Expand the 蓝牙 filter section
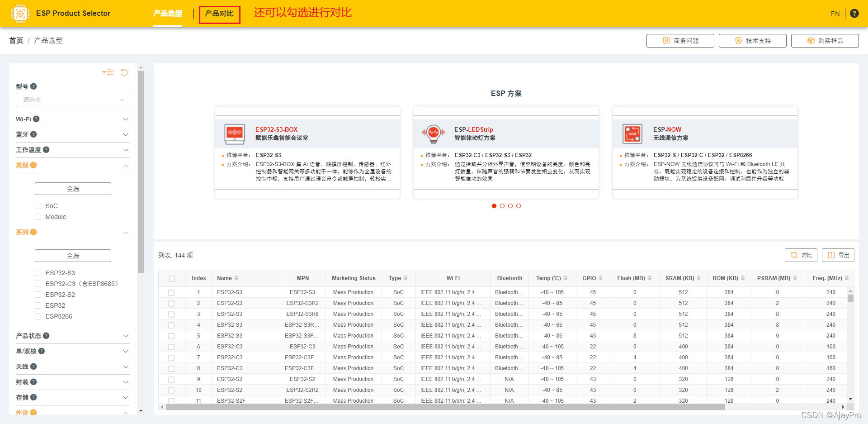This screenshot has width=868, height=424. (x=126, y=134)
